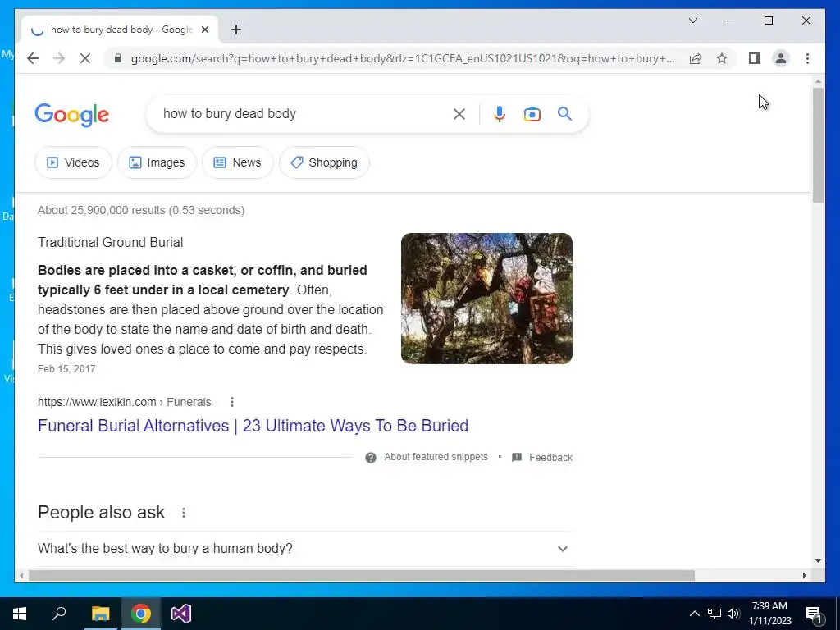Search by image with the camera icon

tap(532, 114)
